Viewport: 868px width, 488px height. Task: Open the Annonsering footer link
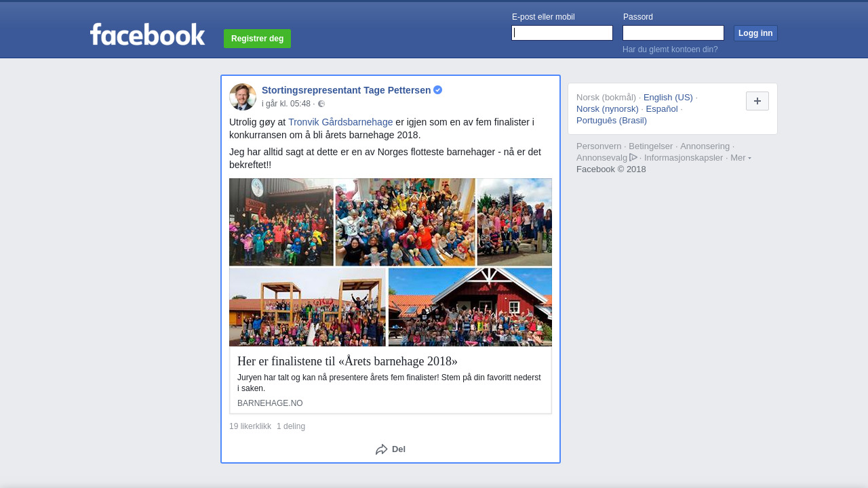[x=705, y=146]
